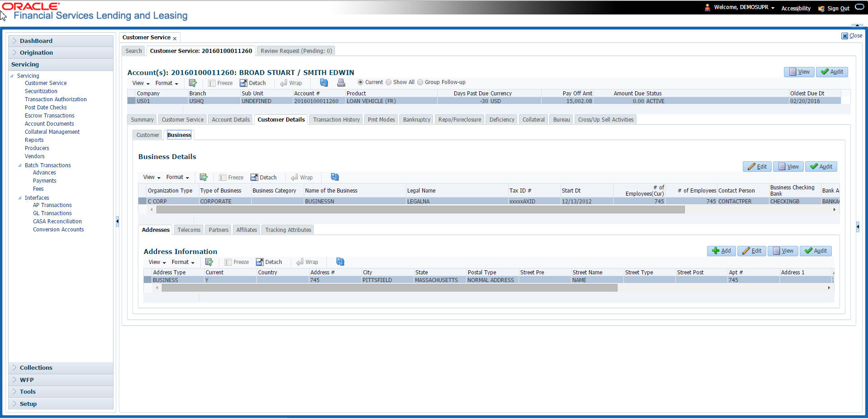Viewport: 868px width, 419px height.
Task: Click the Close icon at top right
Action: click(844, 36)
